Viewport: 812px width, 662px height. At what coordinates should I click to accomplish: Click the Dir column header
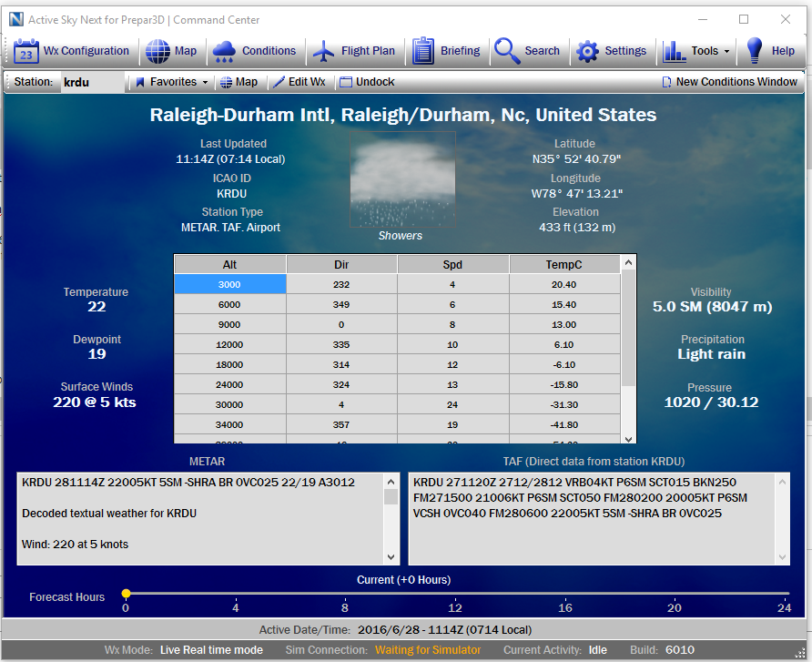341,265
